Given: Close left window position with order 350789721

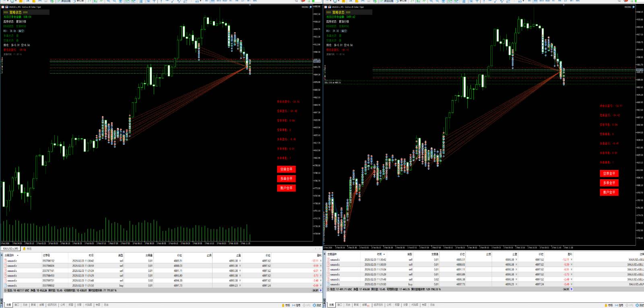Looking at the screenshot, I should (x=321, y=280).
